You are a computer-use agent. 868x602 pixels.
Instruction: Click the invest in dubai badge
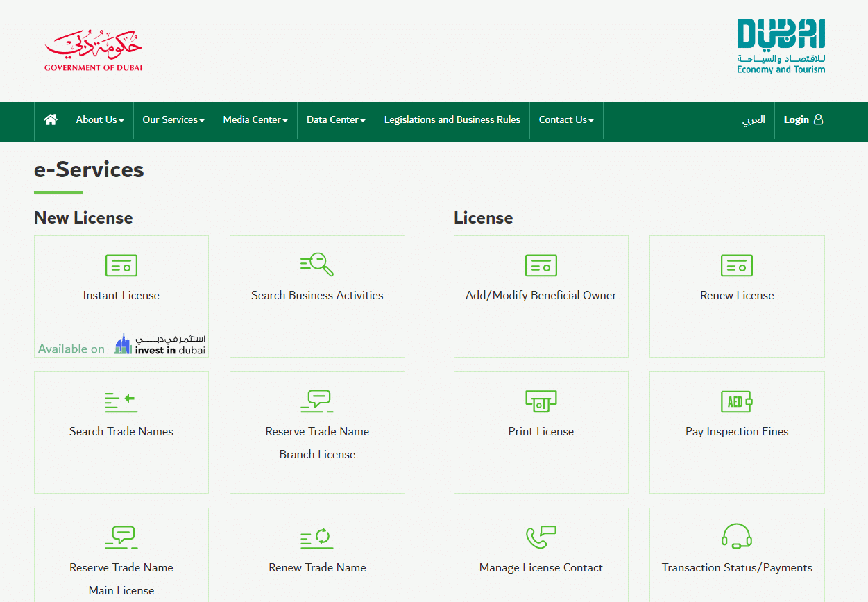click(159, 343)
